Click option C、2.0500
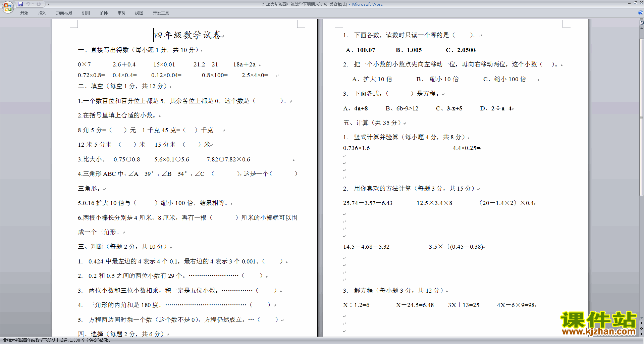The image size is (644, 344). (461, 50)
